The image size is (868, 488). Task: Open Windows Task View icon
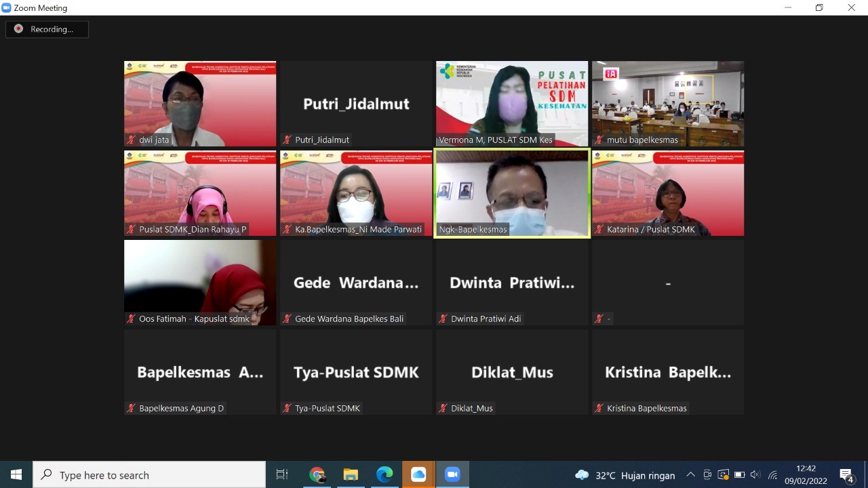click(282, 474)
